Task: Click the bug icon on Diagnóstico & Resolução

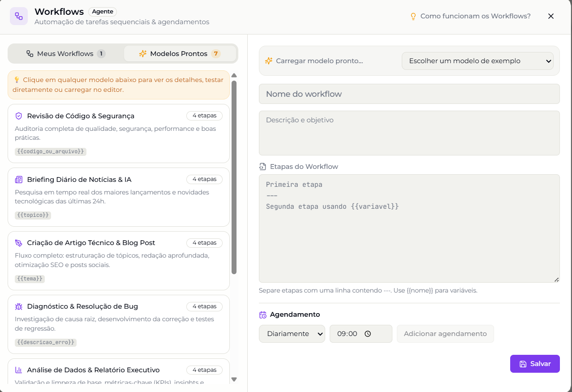Action: [18, 307]
